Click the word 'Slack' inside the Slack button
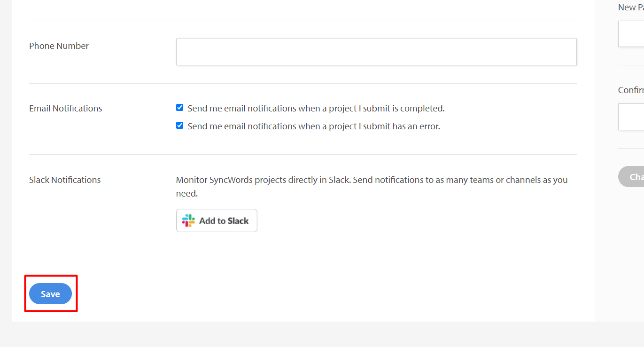The height and width of the screenshot is (347, 644). click(238, 221)
